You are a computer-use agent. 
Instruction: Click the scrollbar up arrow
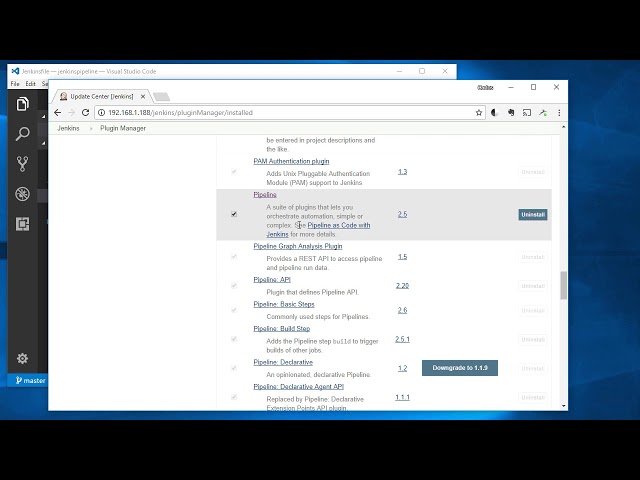563,127
